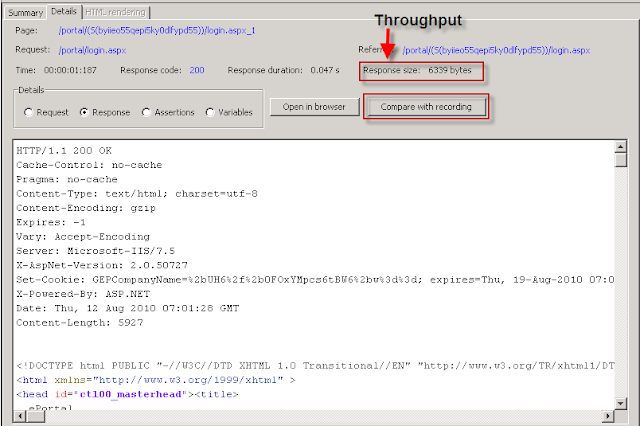Click the 'Content-Encoding: gzip' line
The width and height of the screenshot is (640, 426).
(86, 208)
